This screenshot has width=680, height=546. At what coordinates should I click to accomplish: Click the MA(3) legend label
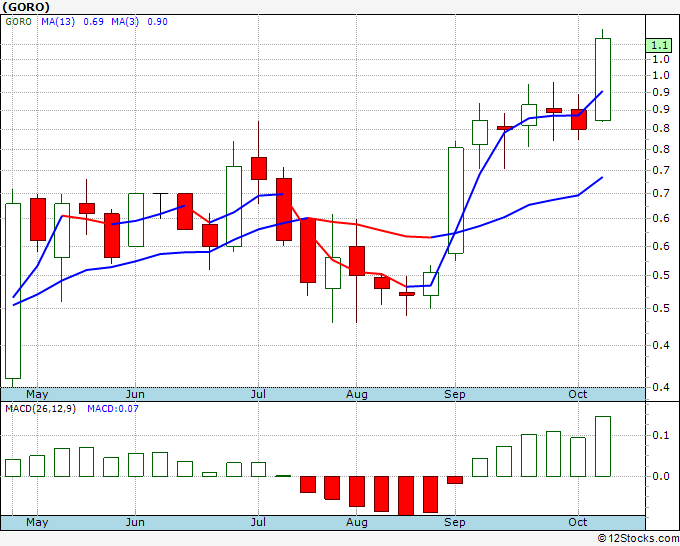tap(125, 22)
